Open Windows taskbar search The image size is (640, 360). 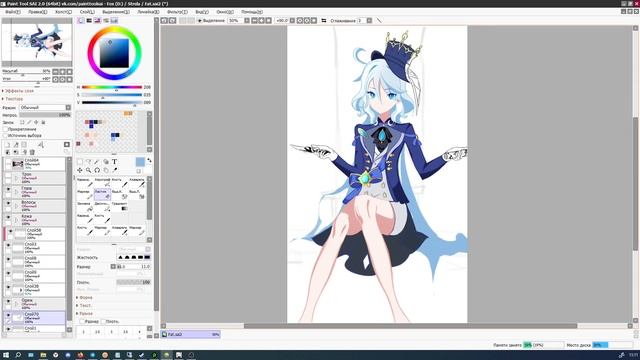point(18,355)
